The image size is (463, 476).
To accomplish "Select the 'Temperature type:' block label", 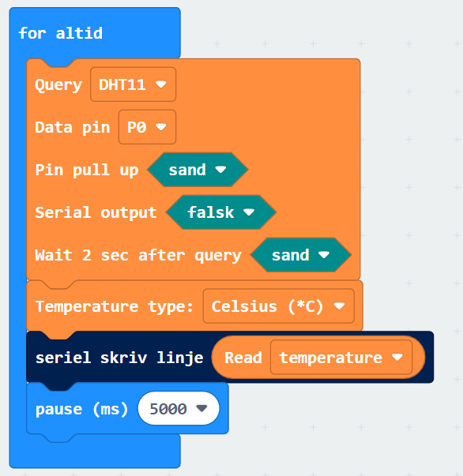I will (x=115, y=306).
